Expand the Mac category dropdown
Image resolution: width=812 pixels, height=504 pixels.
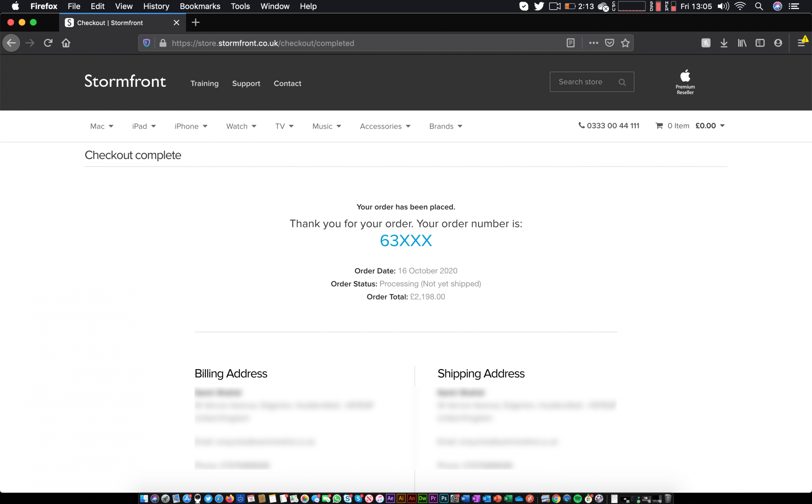[101, 126]
